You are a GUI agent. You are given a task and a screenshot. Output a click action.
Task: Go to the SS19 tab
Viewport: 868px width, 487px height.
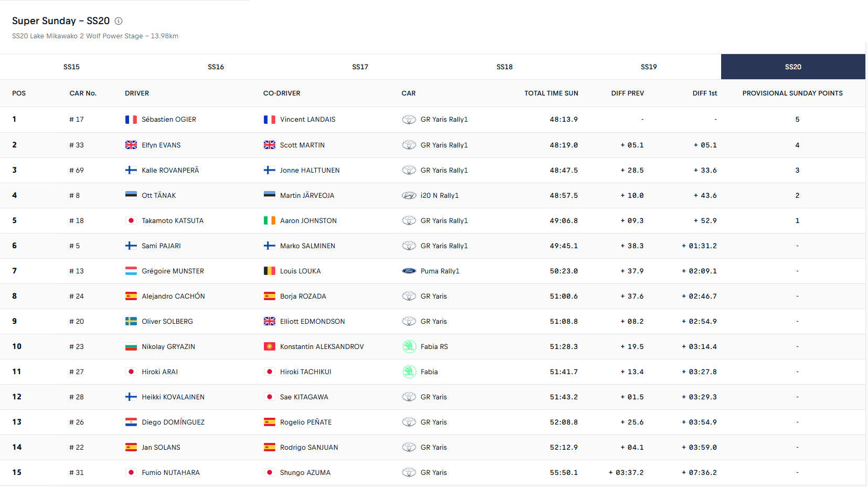click(649, 67)
